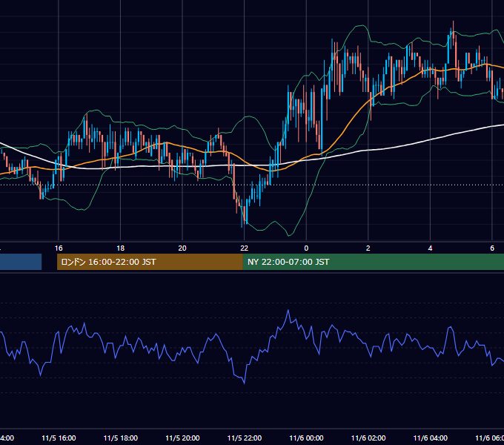Click hour label 4 on the price chart axis
504x445 pixels.
430,248
